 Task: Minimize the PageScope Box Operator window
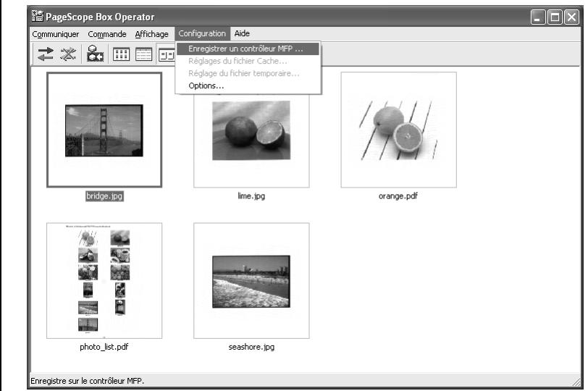click(537, 17)
